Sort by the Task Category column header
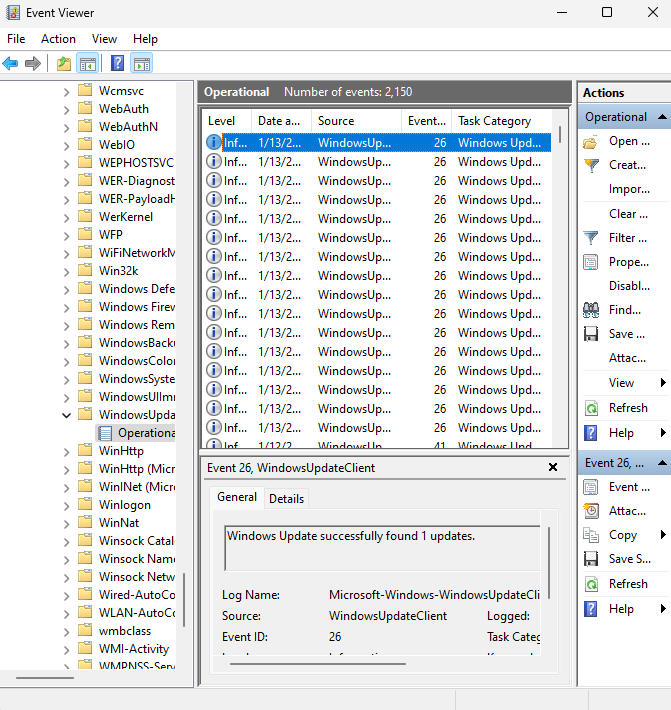Image resolution: width=671 pixels, height=710 pixels. click(501, 121)
